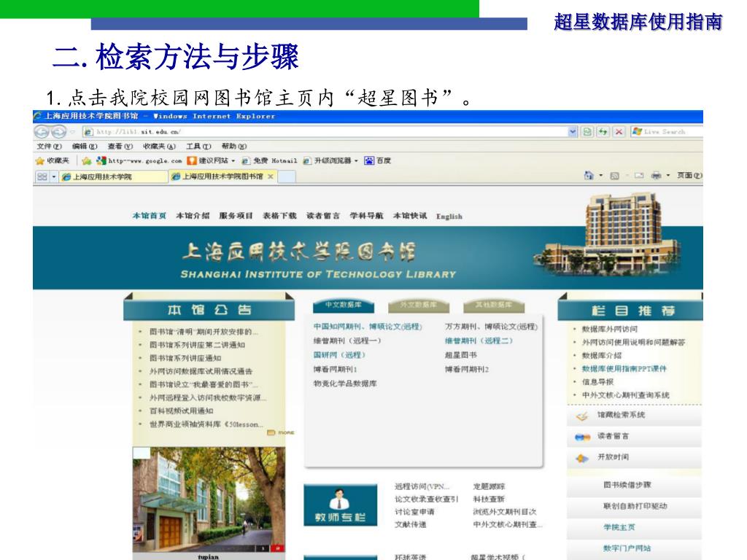The width and height of the screenshot is (747, 560).
Task: Click the 服务项目 navigation link
Action: point(236,216)
